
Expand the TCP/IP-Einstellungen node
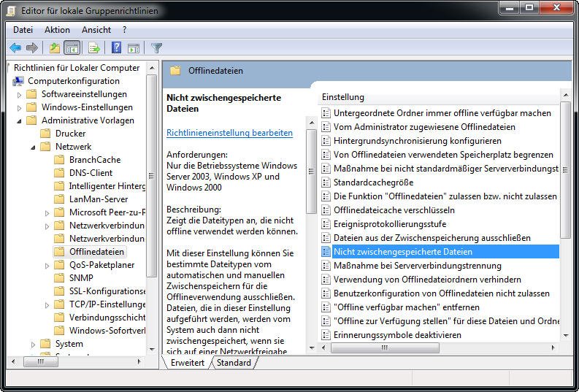pyautogui.click(x=47, y=305)
